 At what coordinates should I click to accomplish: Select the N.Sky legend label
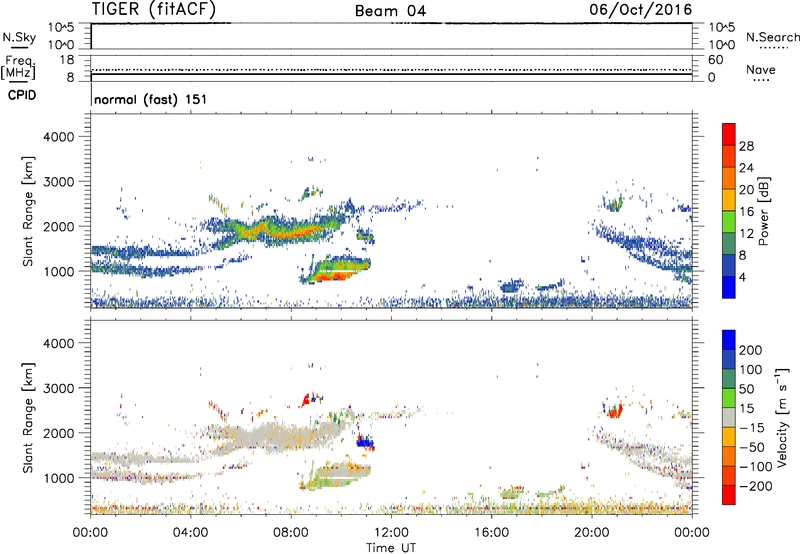coord(19,37)
